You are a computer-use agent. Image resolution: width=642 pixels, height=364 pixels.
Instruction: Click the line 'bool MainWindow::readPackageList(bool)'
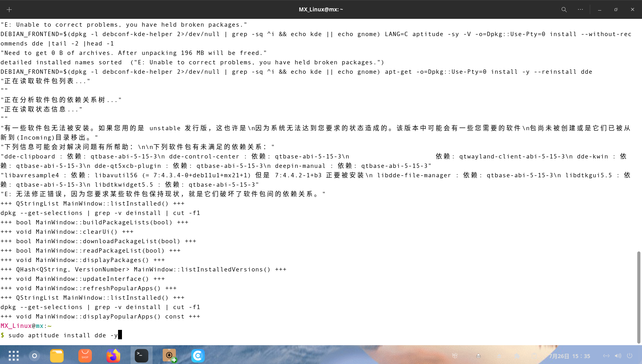click(91, 251)
